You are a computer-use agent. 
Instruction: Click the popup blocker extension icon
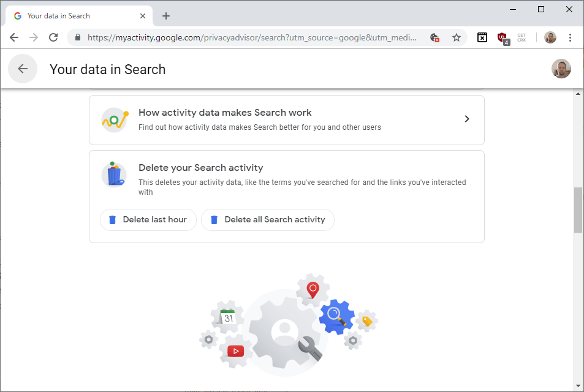[482, 37]
